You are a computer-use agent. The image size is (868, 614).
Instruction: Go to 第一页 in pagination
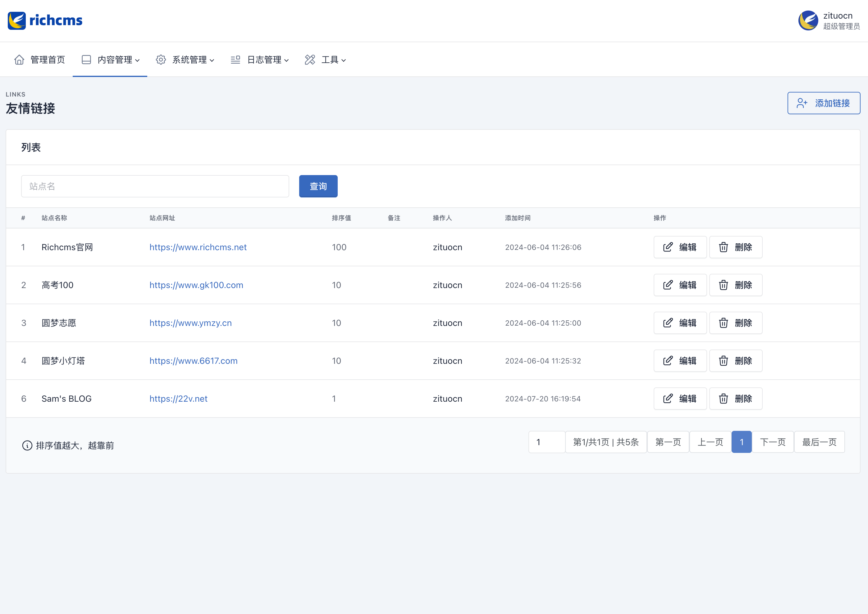(668, 442)
